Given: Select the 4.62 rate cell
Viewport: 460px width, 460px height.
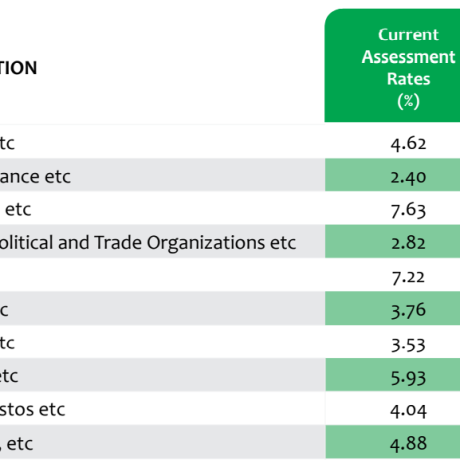Looking at the screenshot, I should (x=392, y=142).
